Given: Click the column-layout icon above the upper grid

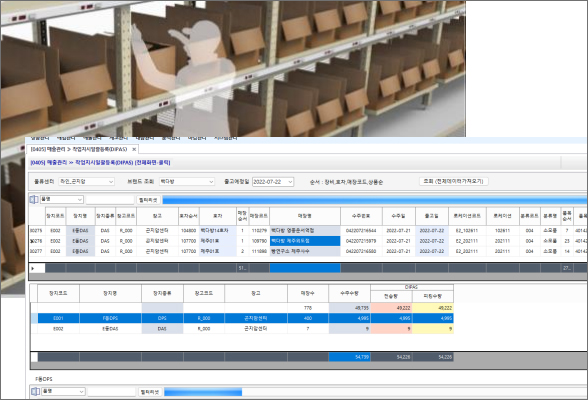Looking at the screenshot, I should click(x=34, y=199).
